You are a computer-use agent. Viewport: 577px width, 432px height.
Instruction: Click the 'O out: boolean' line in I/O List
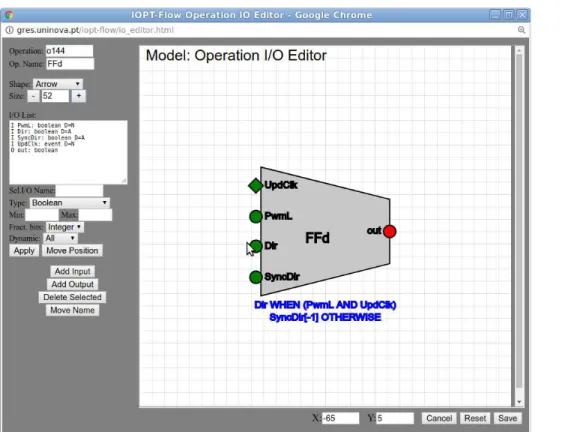tap(34, 150)
